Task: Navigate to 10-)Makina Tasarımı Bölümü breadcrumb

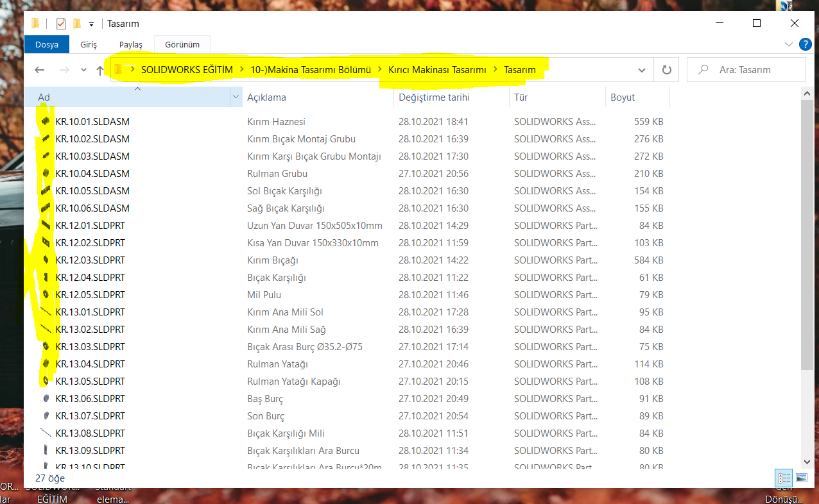Action: (x=311, y=70)
